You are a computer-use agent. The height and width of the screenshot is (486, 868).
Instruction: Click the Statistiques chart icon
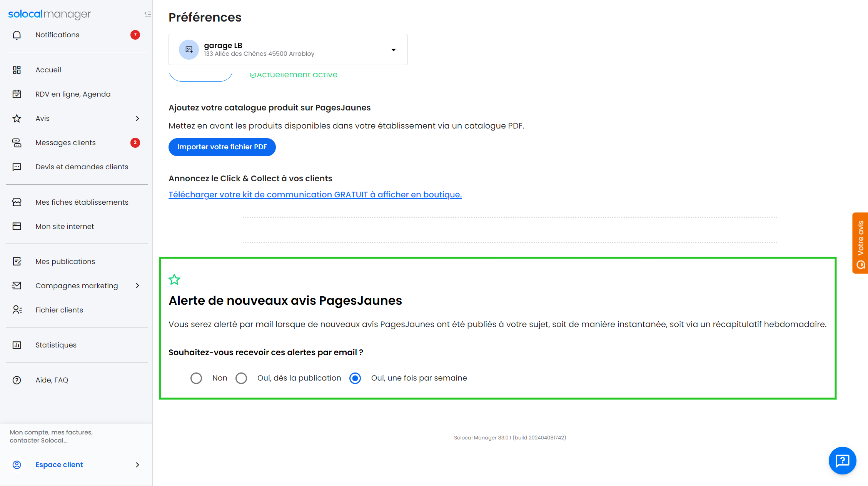pos(17,345)
